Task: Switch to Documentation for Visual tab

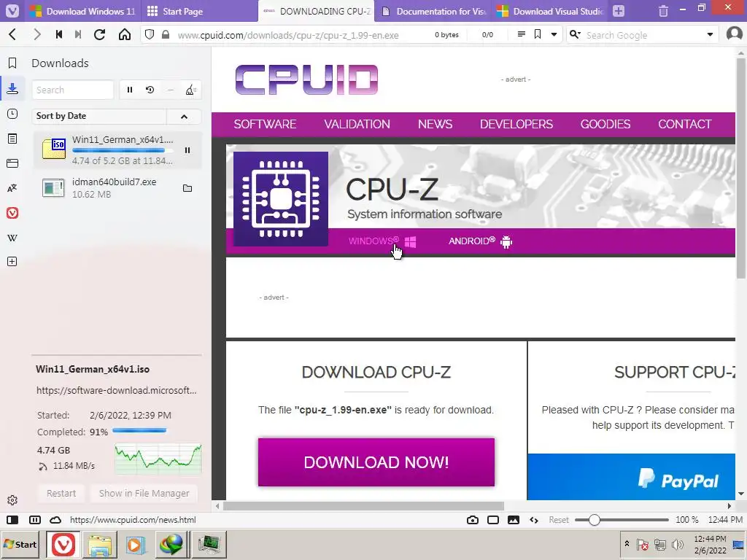Action: pos(433,11)
